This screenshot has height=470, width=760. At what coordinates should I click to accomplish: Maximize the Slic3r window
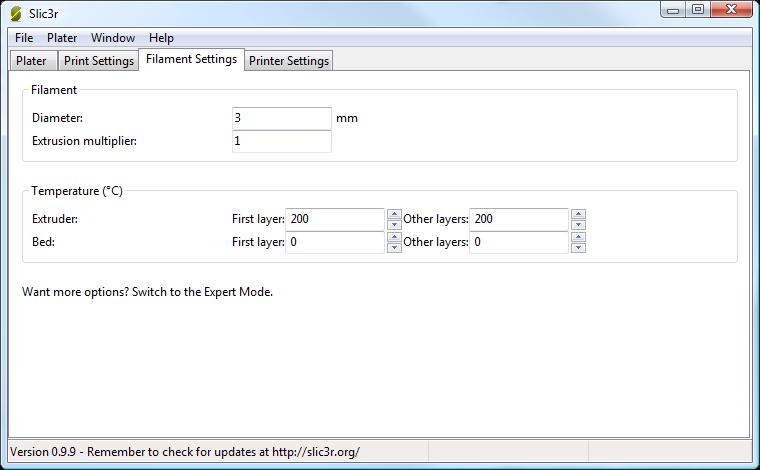click(697, 10)
